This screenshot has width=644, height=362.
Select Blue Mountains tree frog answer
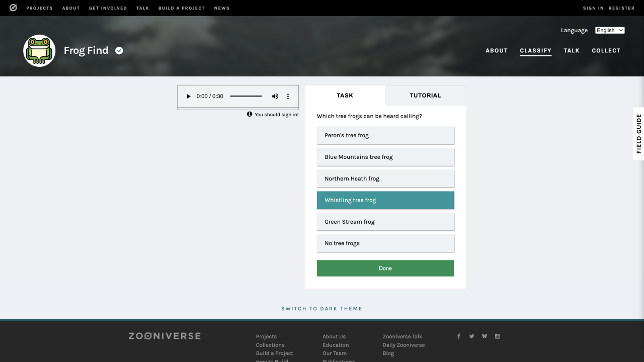point(385,157)
